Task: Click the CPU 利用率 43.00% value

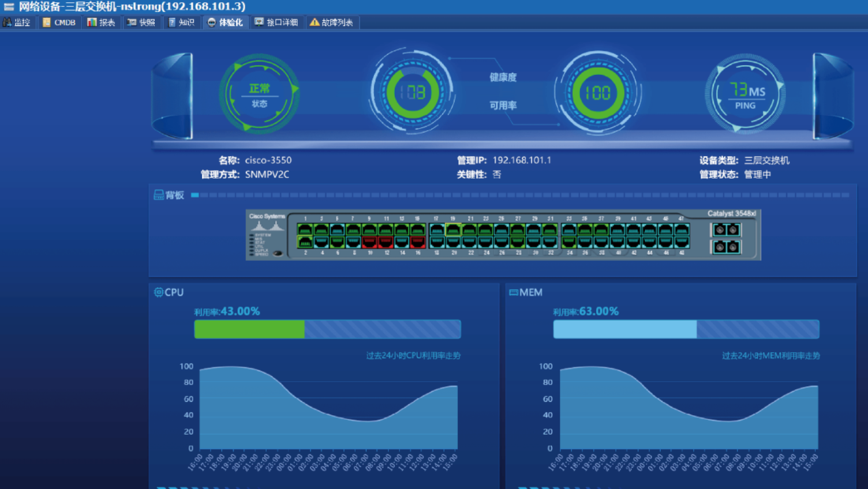Action: [x=240, y=311]
